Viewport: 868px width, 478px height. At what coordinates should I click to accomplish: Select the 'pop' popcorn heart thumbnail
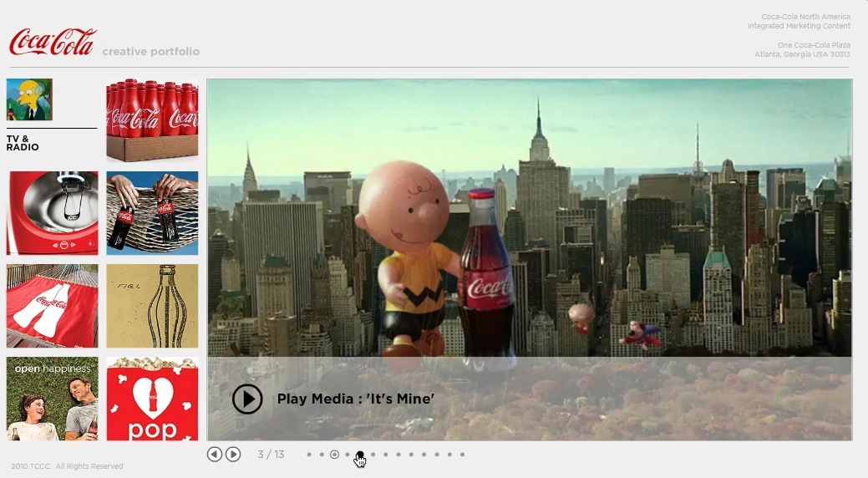click(x=152, y=399)
